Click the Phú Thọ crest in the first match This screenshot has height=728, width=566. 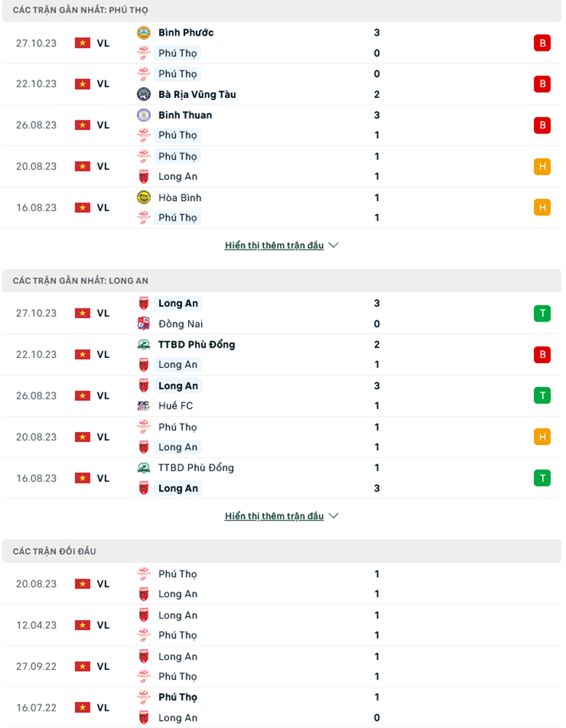143,53
